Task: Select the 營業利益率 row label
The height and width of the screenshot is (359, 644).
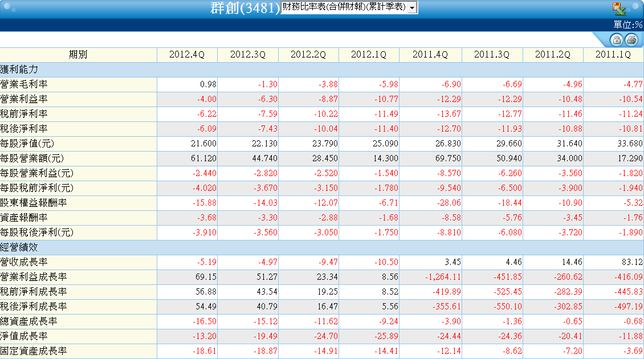Action: 24,99
